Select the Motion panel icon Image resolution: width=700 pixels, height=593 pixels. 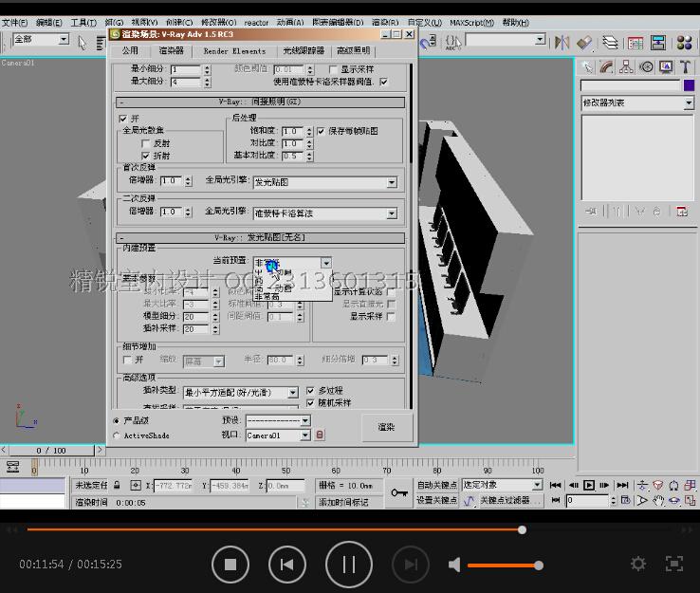(646, 67)
